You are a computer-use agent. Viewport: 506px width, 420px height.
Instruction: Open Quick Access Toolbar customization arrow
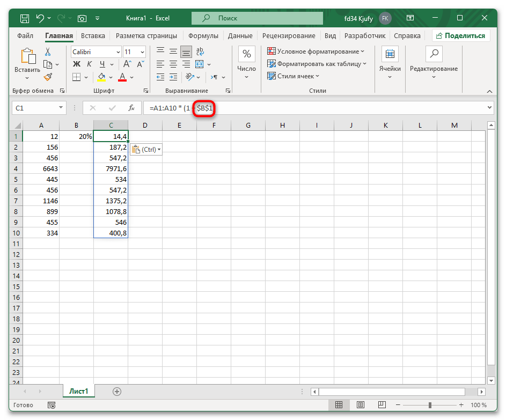98,18
